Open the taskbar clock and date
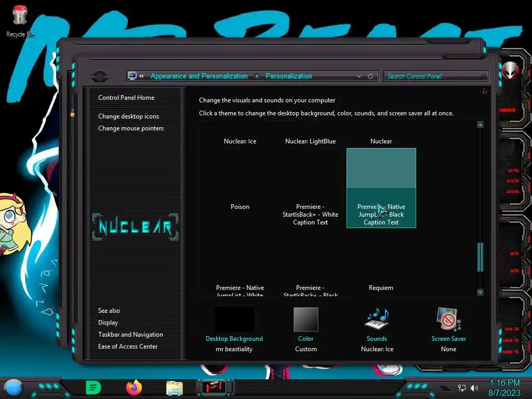Image resolution: width=532 pixels, height=399 pixels. (x=504, y=388)
